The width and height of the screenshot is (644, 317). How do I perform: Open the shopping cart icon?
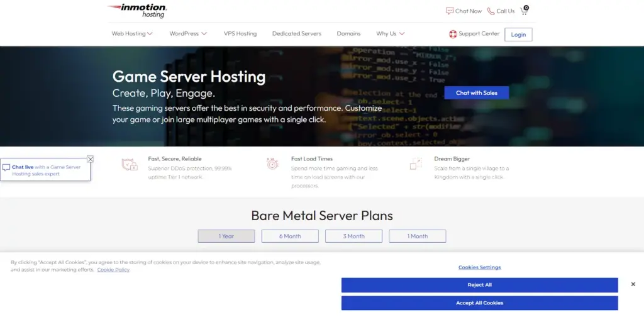click(524, 11)
